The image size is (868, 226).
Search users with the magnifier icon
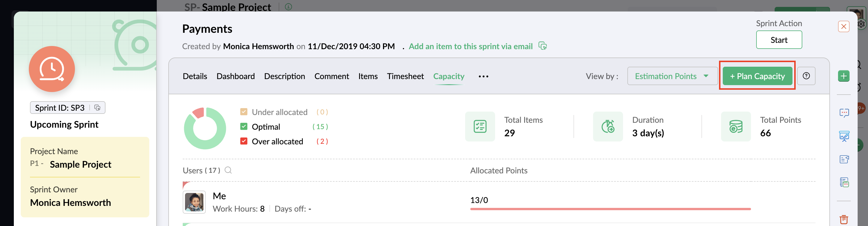(228, 170)
